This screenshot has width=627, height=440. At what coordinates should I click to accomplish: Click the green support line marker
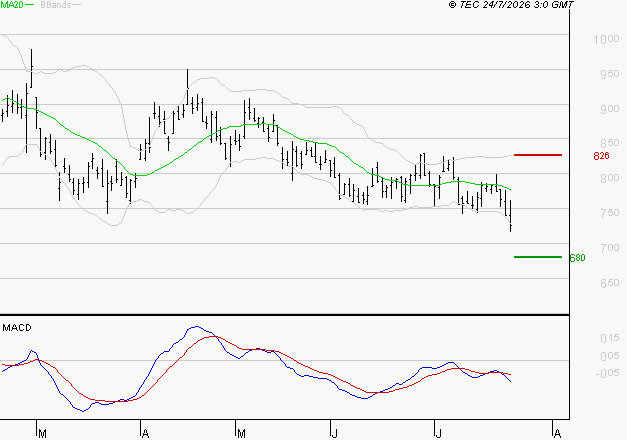point(538,257)
